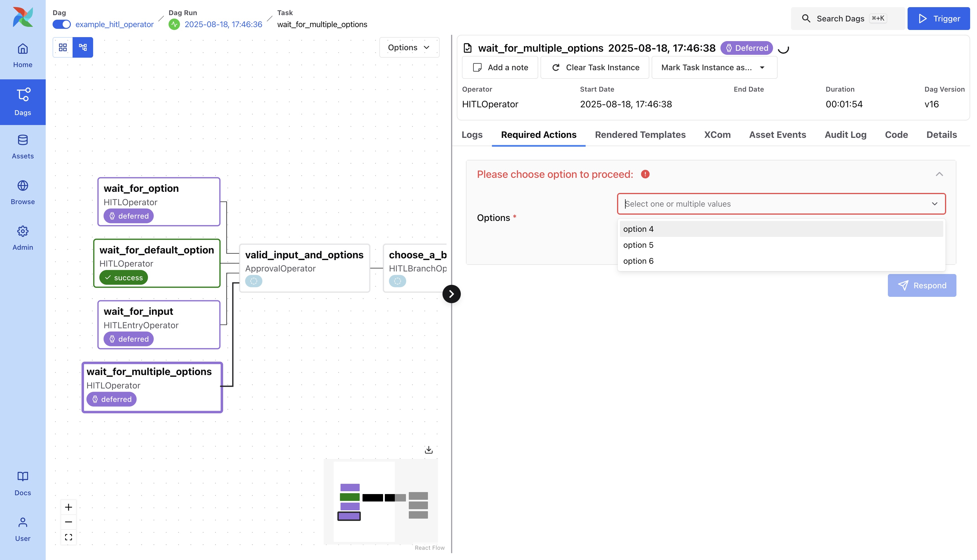This screenshot has height=560, width=977.
Task: Click the pending state icon on choose_a_b node
Action: 397,281
